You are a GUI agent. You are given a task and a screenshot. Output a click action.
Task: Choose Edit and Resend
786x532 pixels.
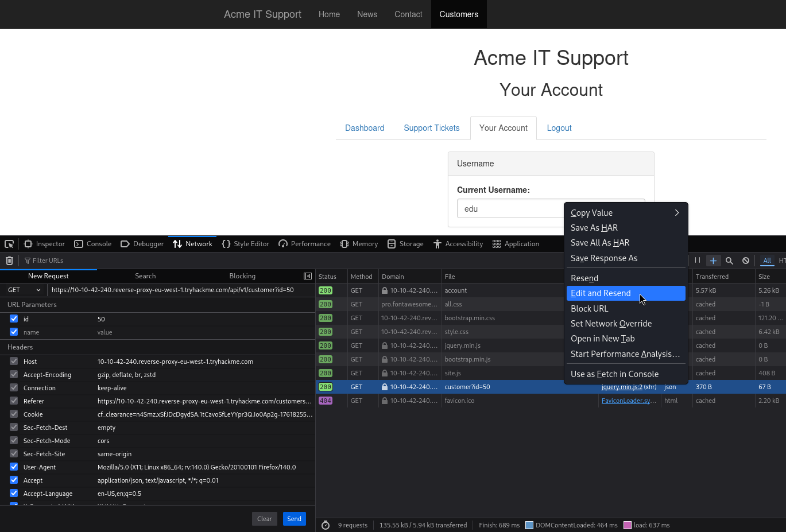click(x=626, y=293)
